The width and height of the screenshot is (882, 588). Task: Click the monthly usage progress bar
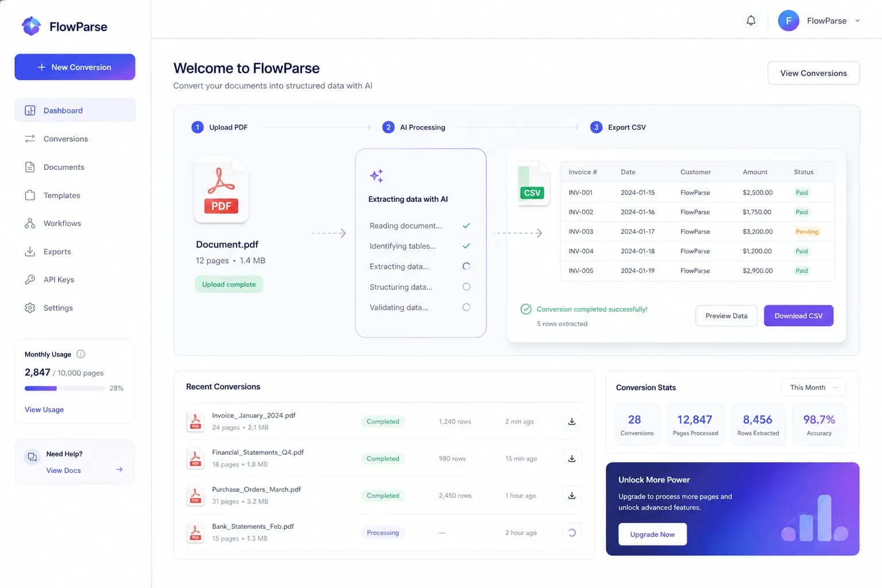click(64, 389)
